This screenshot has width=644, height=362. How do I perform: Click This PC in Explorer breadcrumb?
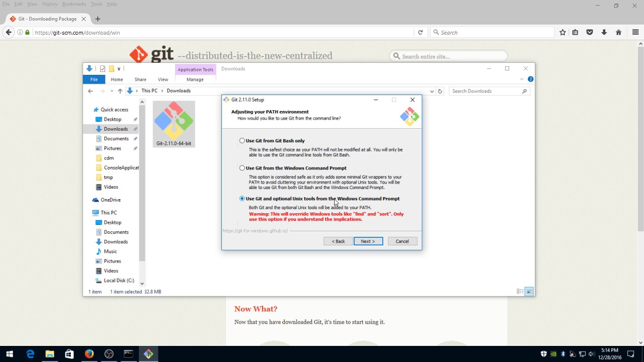(x=149, y=91)
